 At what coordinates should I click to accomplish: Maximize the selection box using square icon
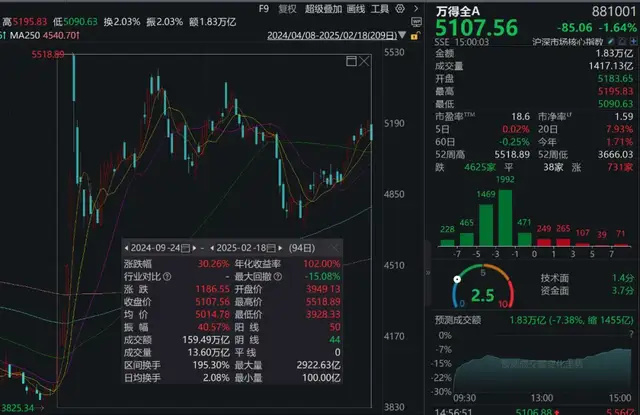pos(351,61)
